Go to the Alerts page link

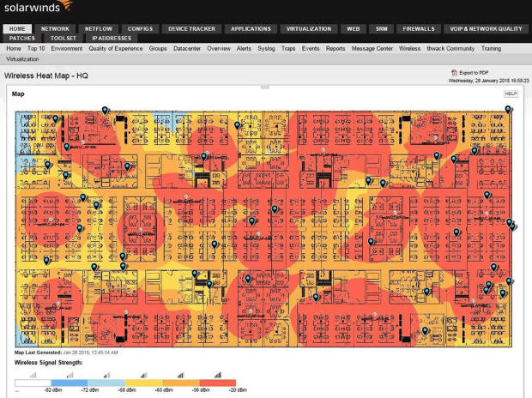[x=244, y=49]
